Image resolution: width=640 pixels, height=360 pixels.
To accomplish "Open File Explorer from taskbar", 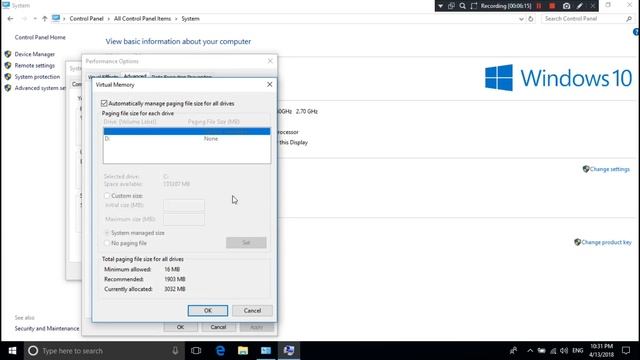I will (x=243, y=351).
